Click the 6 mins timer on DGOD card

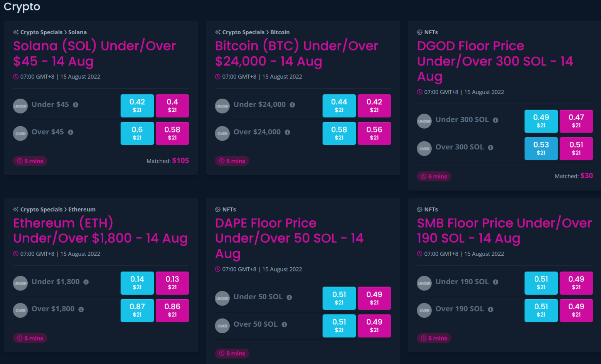pos(434,176)
